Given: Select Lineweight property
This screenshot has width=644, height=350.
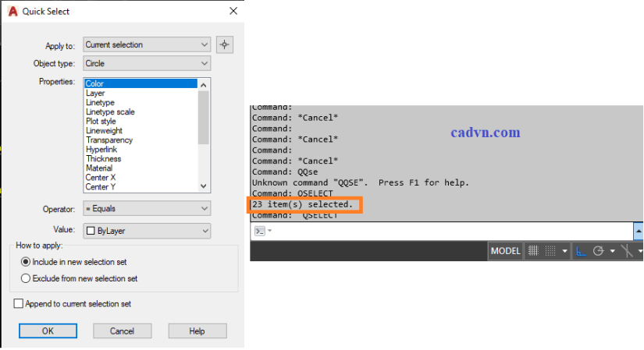Looking at the screenshot, I should coord(141,130).
